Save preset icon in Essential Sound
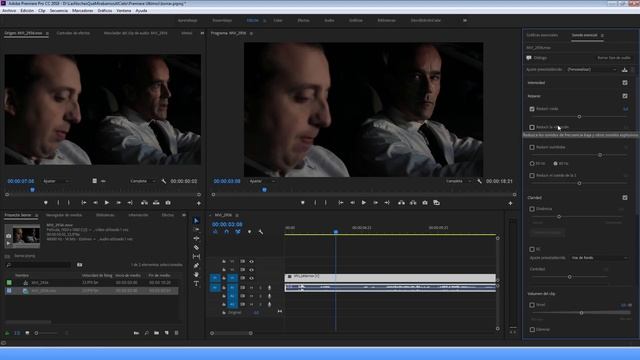The image size is (640, 360). (624, 70)
